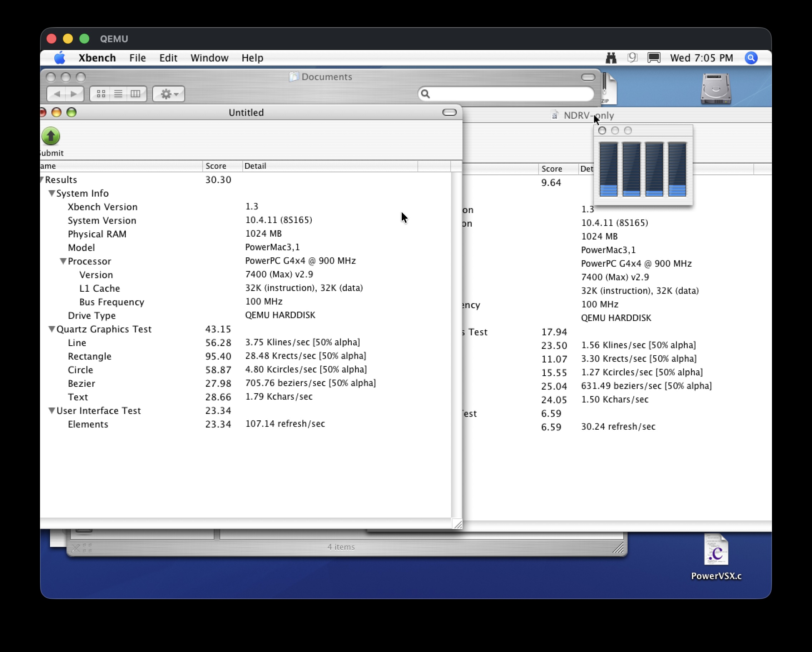Viewport: 812px width, 652px height.
Task: Click the NDRV-only document proxy icon
Action: (555, 115)
